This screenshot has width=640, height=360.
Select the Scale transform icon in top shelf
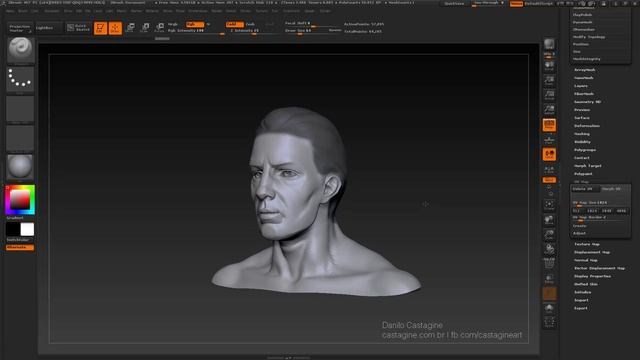coord(145,28)
